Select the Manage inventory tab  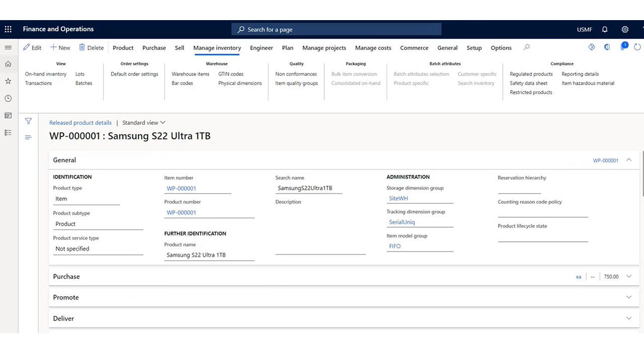[x=217, y=48]
